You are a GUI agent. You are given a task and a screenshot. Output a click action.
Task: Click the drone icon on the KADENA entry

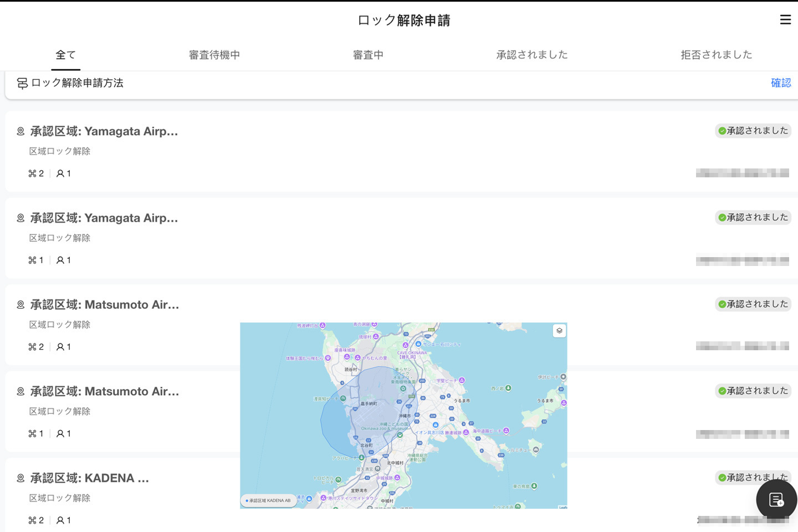pos(32,520)
